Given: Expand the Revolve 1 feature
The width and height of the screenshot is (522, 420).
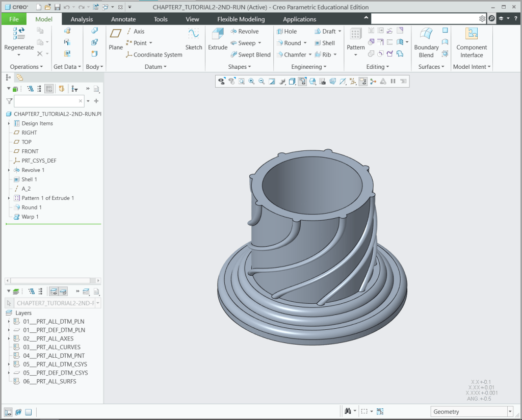Looking at the screenshot, I should [9, 170].
